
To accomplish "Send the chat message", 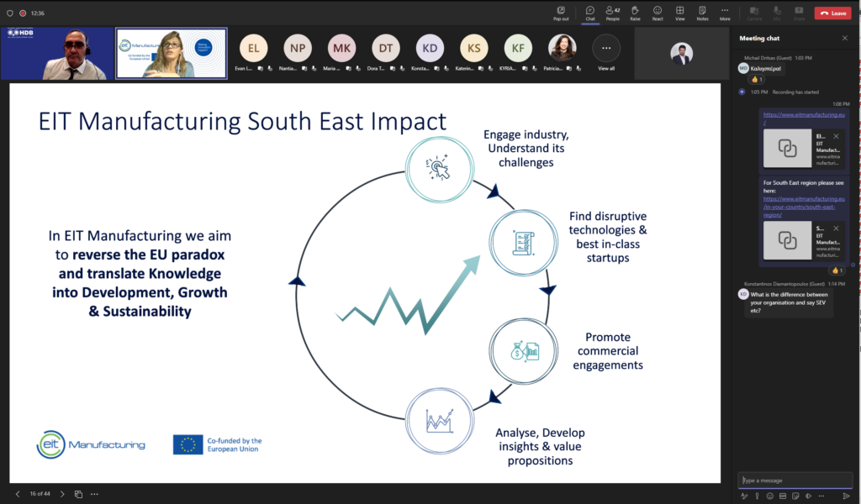I will [846, 496].
